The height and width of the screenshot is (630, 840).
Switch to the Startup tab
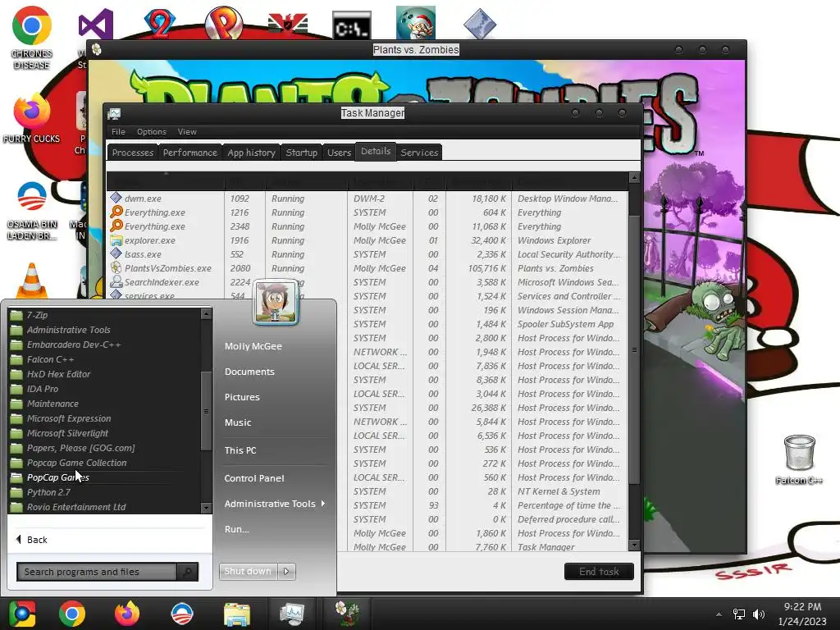click(x=302, y=152)
